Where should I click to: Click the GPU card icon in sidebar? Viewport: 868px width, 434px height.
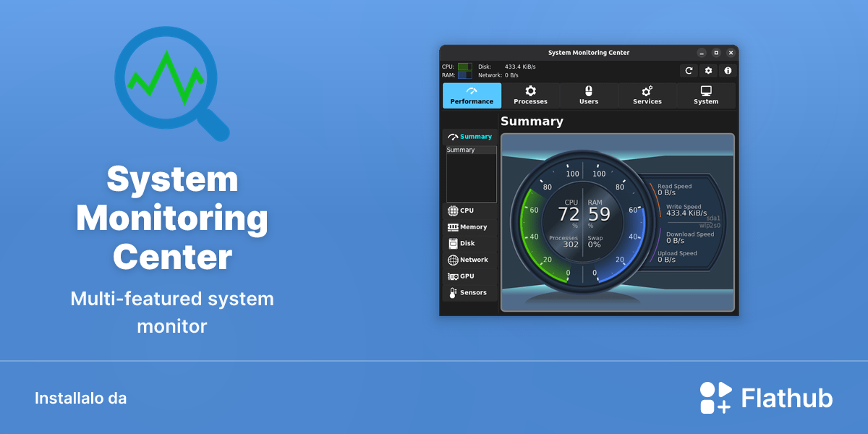coord(453,276)
